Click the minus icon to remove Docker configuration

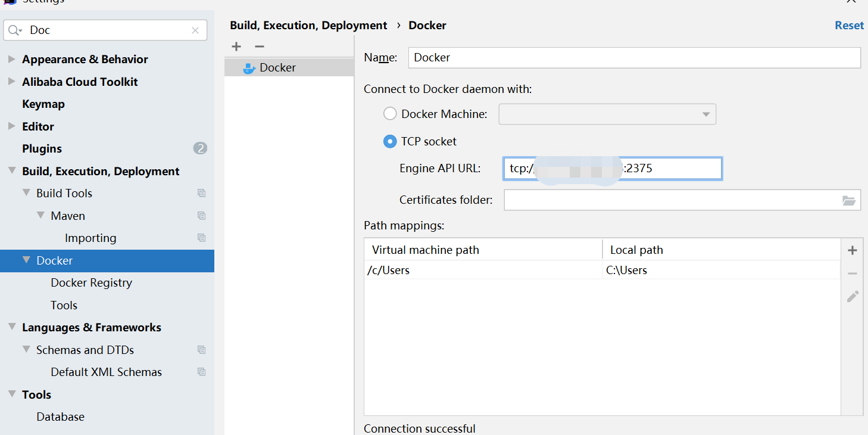(259, 46)
